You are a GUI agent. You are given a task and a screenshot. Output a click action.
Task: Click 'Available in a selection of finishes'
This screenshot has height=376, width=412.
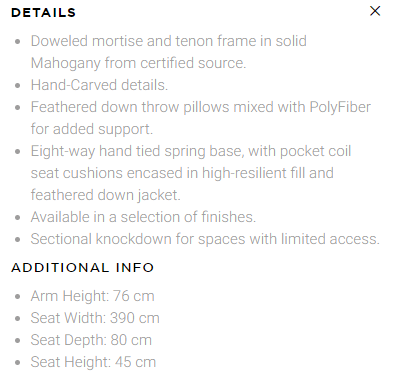[x=143, y=217]
